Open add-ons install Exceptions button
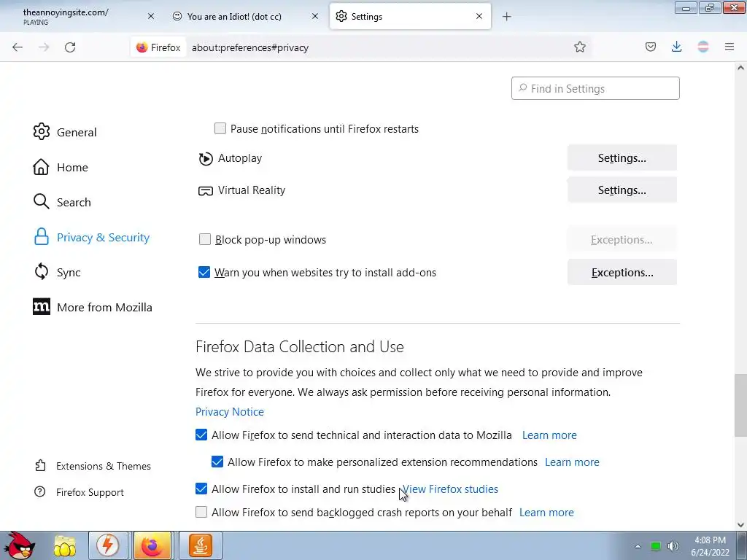The width and height of the screenshot is (747, 560). (622, 273)
